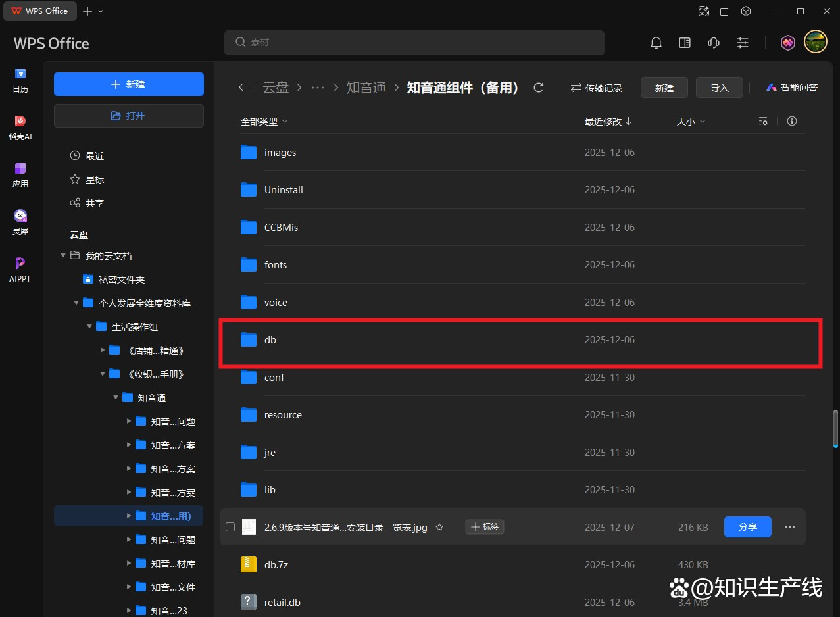Open the notification bell icon
The height and width of the screenshot is (617, 840).
click(x=656, y=43)
